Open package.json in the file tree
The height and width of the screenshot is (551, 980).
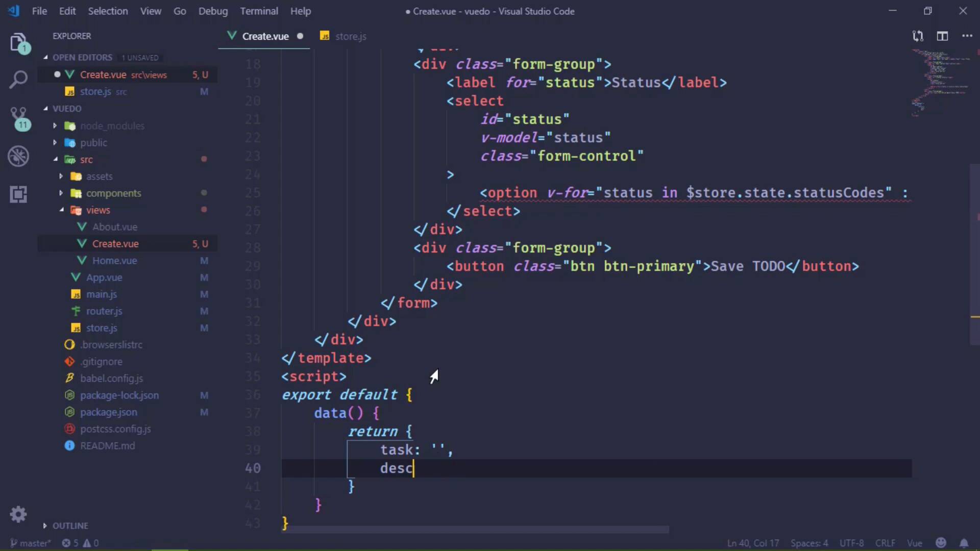point(128,412)
